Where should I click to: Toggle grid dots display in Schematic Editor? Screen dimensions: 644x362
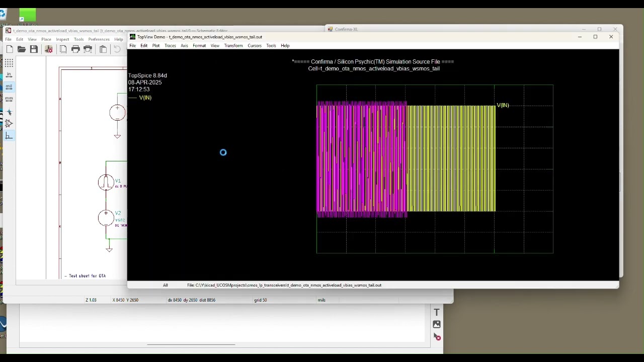[9, 62]
